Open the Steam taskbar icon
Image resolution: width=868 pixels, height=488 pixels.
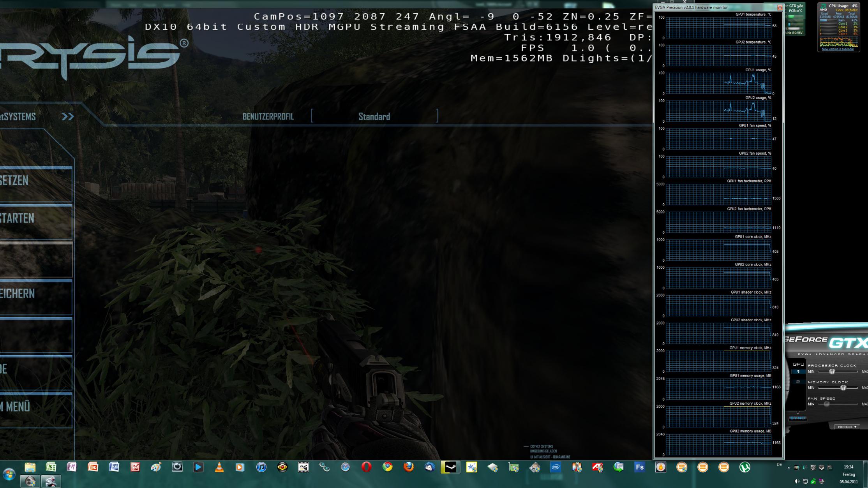[x=450, y=467]
